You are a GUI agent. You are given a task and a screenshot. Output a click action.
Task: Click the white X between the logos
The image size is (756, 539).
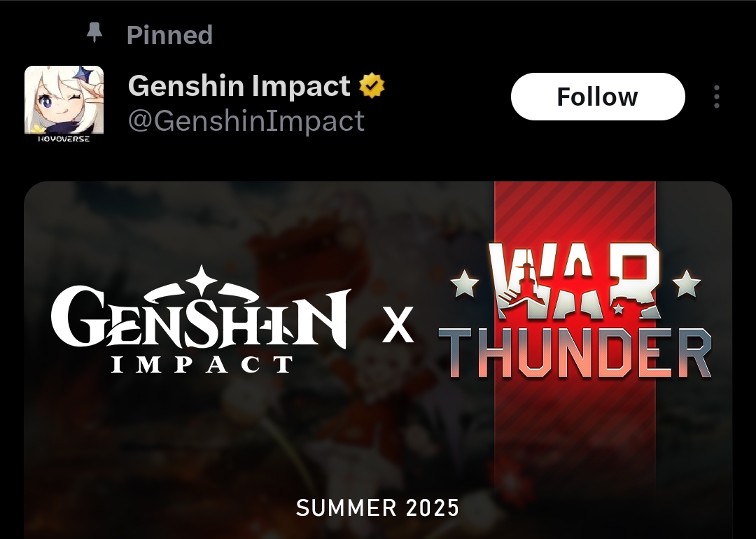[398, 325]
